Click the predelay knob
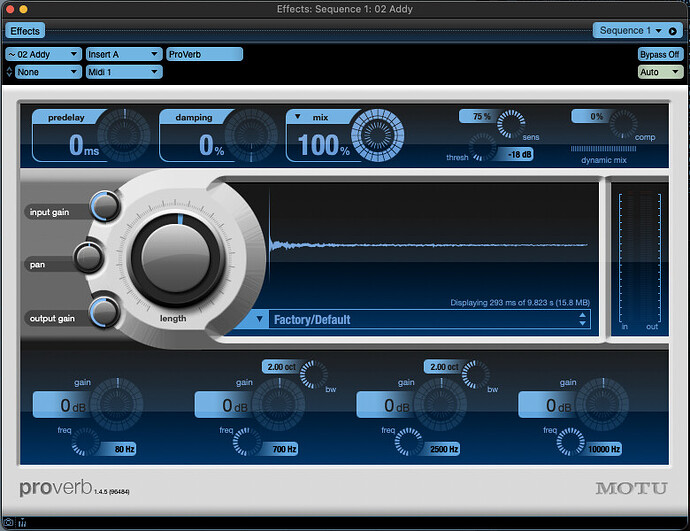 click(x=124, y=135)
